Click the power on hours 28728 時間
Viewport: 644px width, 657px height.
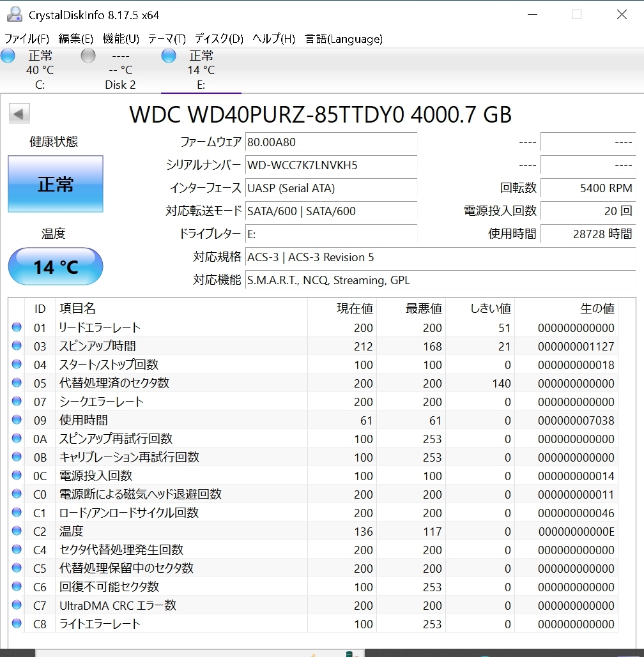tap(588, 234)
